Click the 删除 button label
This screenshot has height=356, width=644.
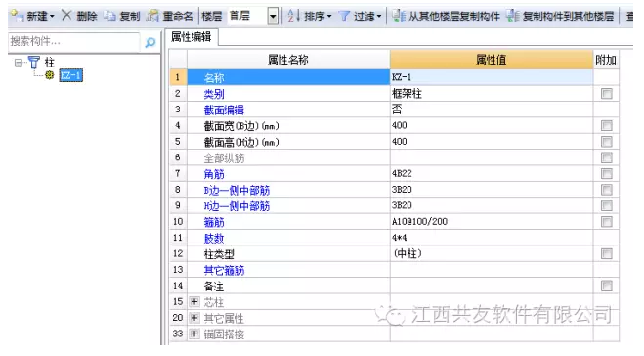[87, 17]
